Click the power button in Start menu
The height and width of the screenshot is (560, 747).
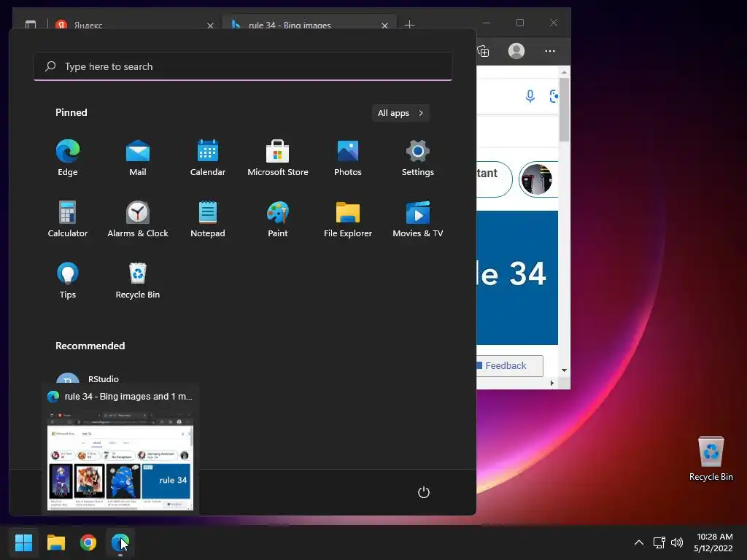click(x=424, y=492)
